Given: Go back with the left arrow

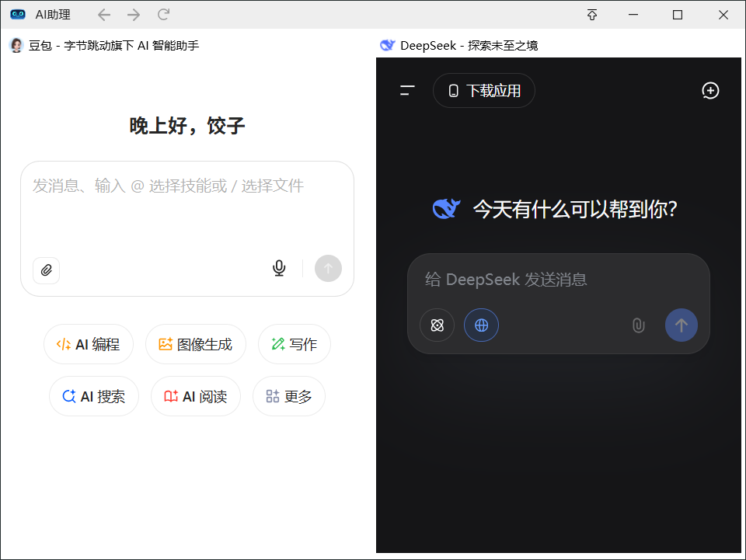Looking at the screenshot, I should pyautogui.click(x=103, y=15).
